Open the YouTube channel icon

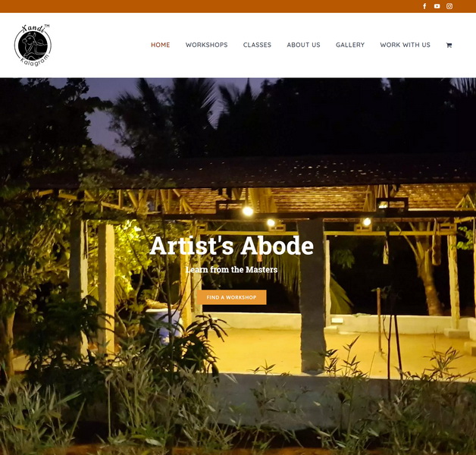[437, 6]
